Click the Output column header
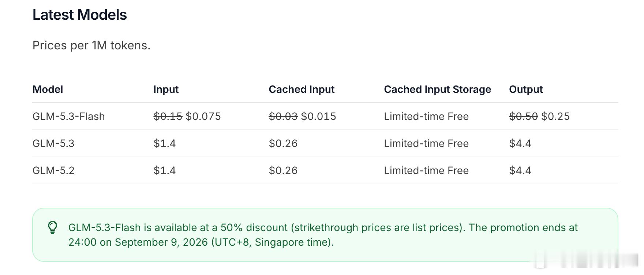Viewport: 644px width, 275px height. (x=526, y=90)
